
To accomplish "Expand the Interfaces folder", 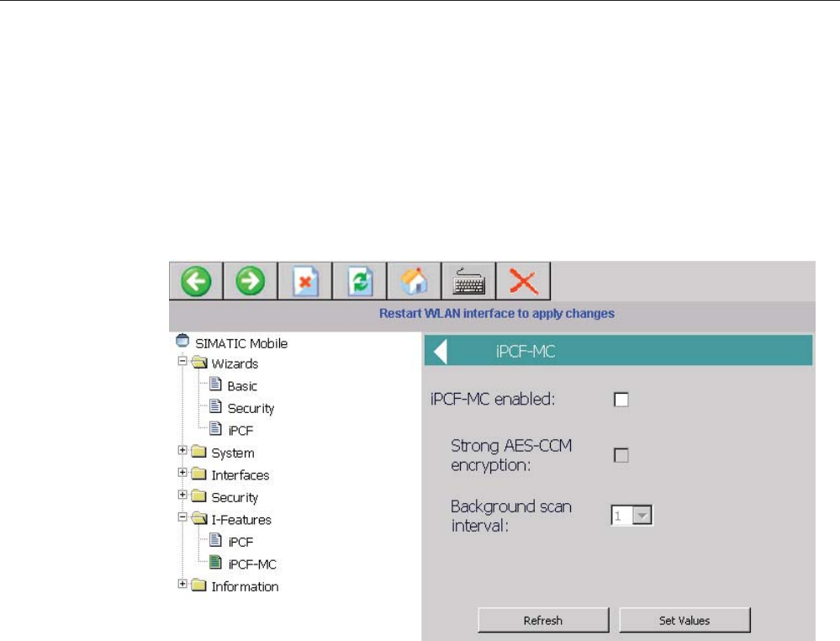I will point(182,472).
